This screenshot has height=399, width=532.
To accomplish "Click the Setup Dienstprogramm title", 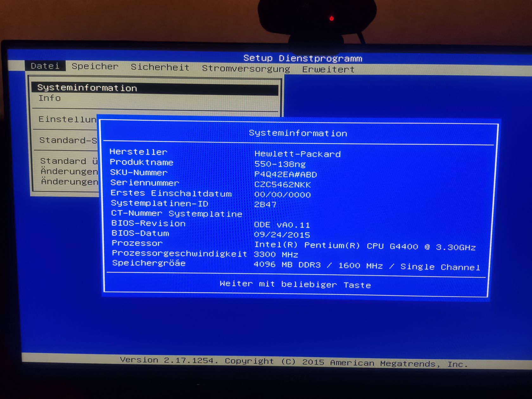I will click(x=303, y=58).
